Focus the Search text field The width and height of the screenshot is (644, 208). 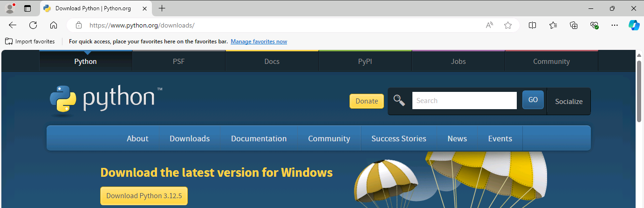(x=465, y=101)
